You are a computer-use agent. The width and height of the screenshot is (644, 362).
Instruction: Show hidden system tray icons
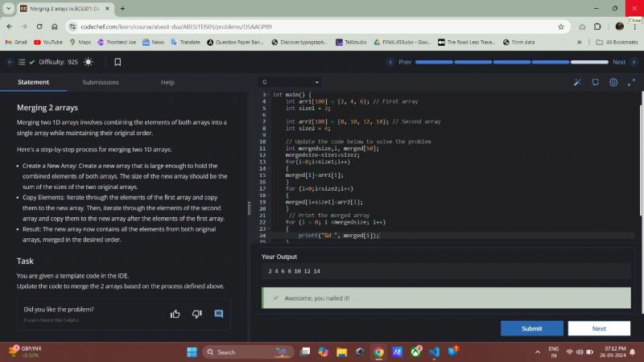pyautogui.click(x=537, y=352)
